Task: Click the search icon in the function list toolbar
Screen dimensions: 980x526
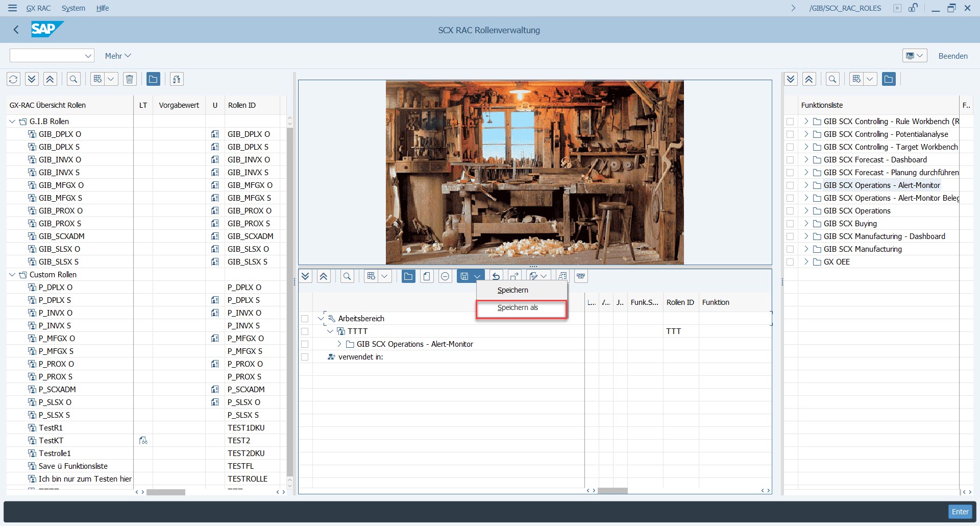Action: [832, 79]
